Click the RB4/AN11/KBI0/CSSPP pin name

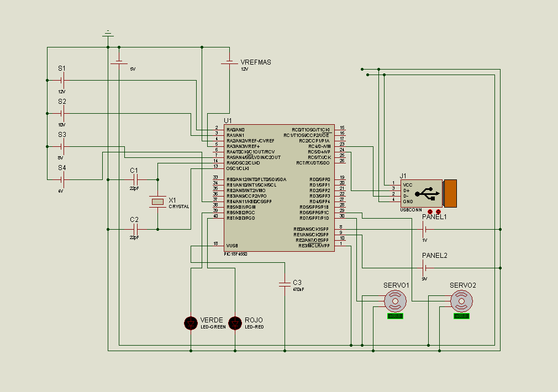tap(249, 202)
